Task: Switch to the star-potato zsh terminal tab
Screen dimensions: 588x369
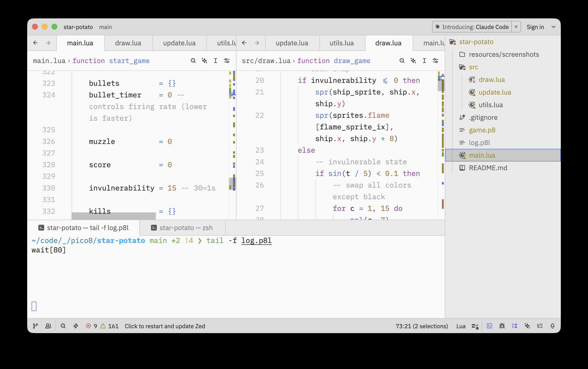Action: [185, 228]
